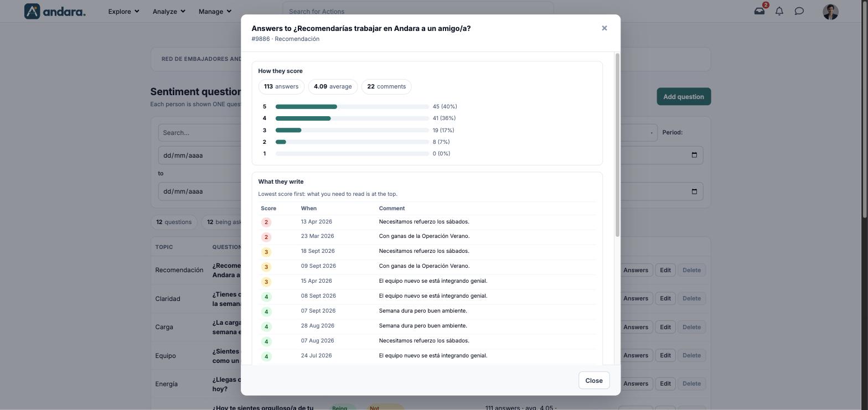868x410 pixels.
Task: Click the Score column header
Action: pyautogui.click(x=268, y=209)
